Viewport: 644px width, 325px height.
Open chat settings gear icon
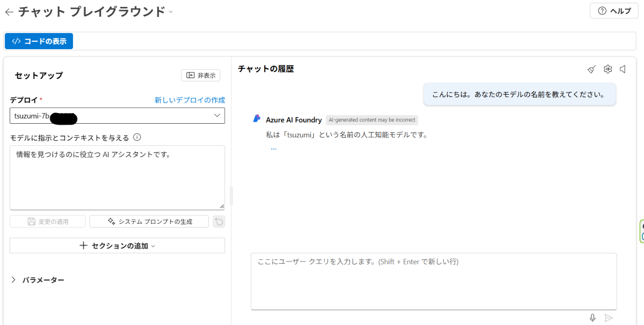[x=608, y=69]
